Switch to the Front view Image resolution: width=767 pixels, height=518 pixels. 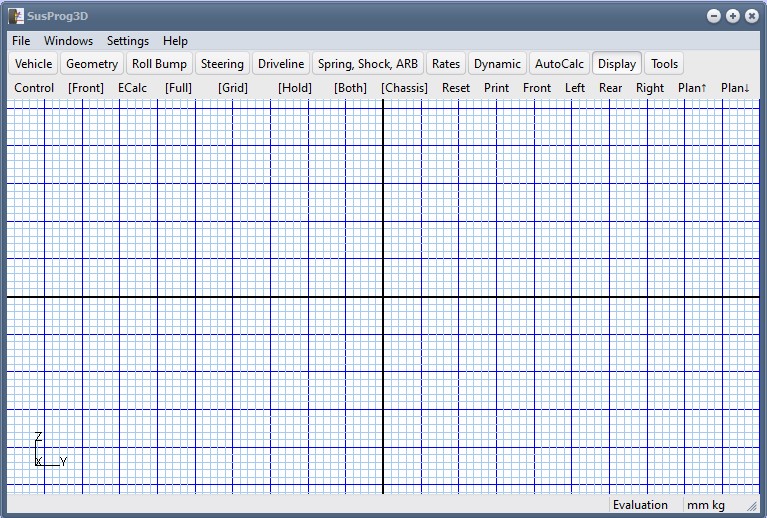click(537, 88)
